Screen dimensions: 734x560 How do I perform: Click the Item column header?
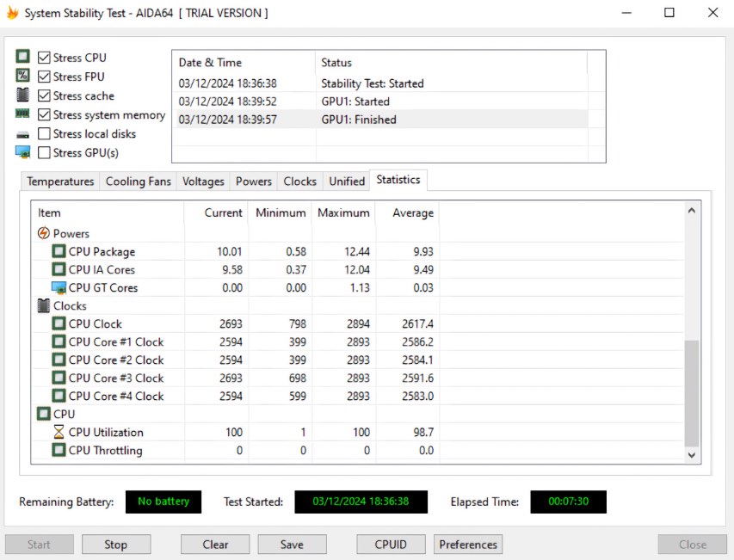(108, 212)
